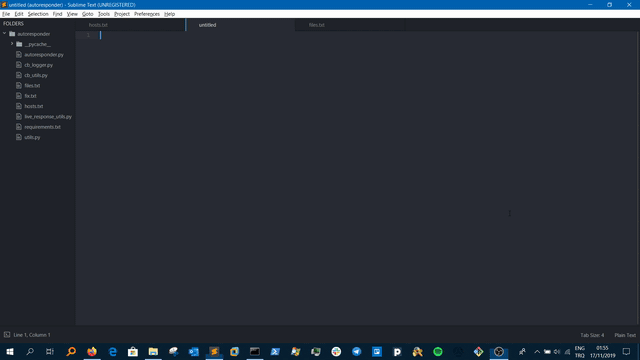Click the live_response_utils.py file icon
The image size is (640, 360).
19,116
